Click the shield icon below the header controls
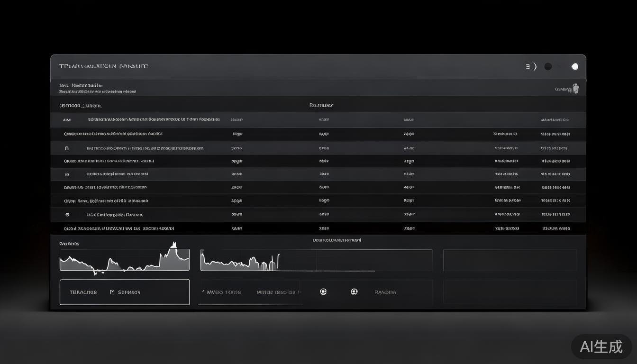 (575, 89)
